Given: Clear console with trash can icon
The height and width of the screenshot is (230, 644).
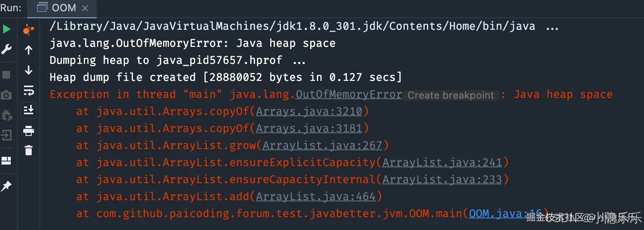Looking at the screenshot, I should click(x=29, y=150).
